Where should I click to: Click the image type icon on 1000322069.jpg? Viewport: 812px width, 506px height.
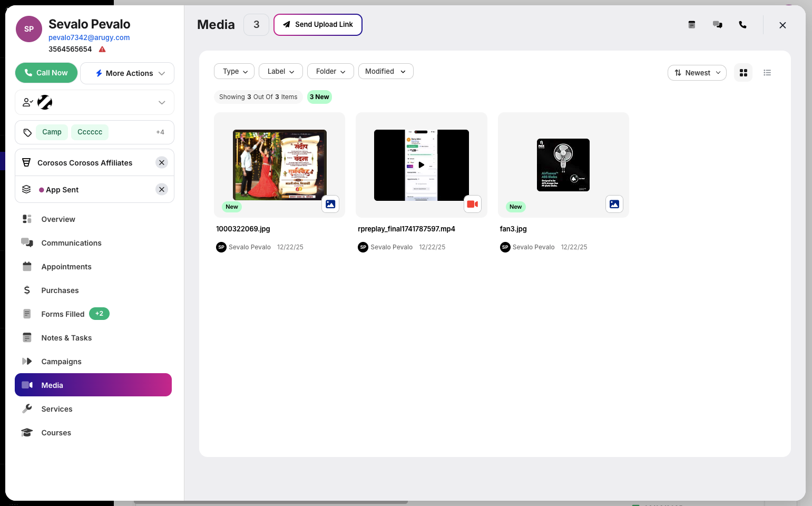330,204
